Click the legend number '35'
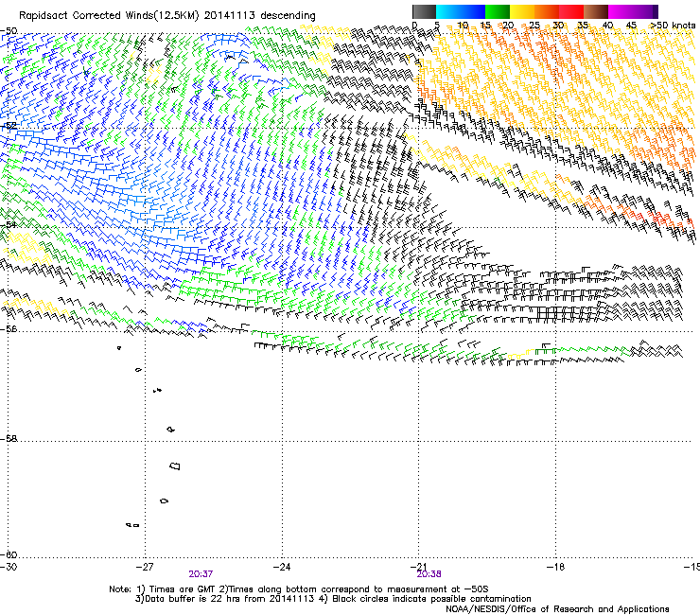Screen dimensions: 700x615 (583, 26)
